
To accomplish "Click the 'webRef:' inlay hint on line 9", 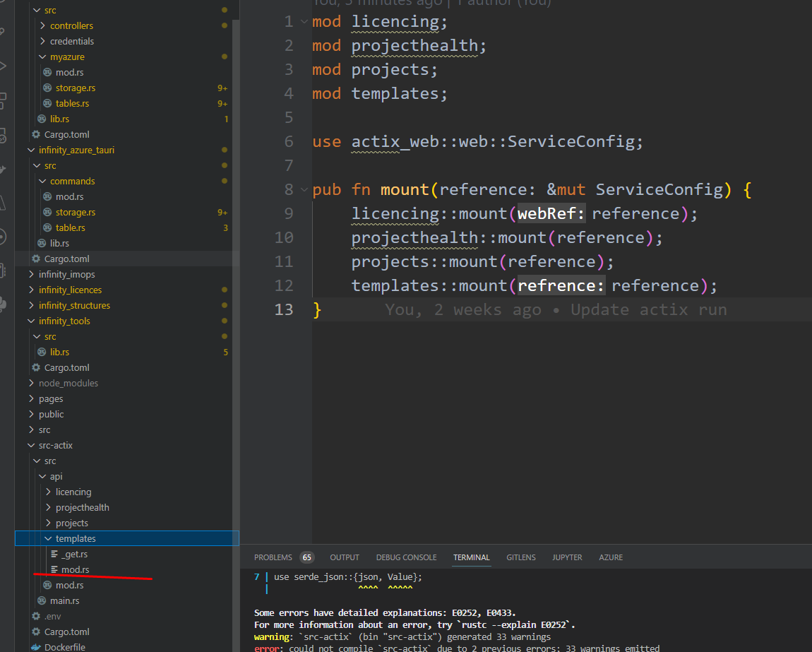I will [x=551, y=213].
